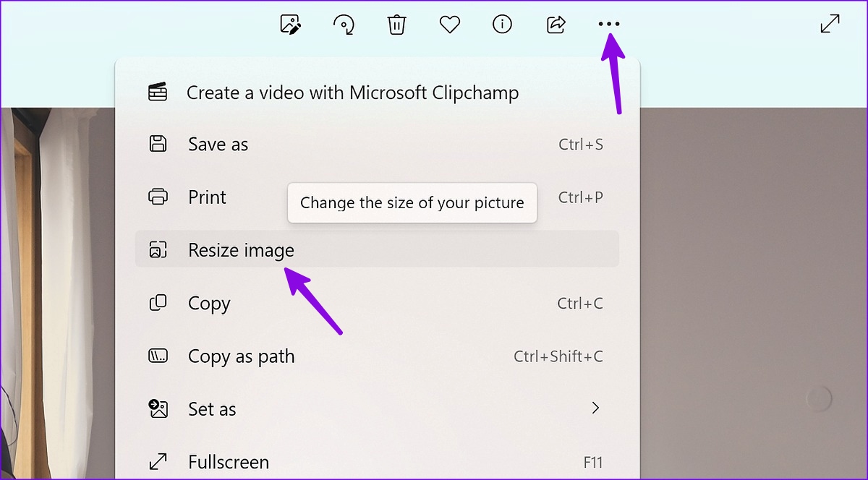This screenshot has width=868, height=480.
Task: Click the Set as picture icon
Action: (158, 408)
